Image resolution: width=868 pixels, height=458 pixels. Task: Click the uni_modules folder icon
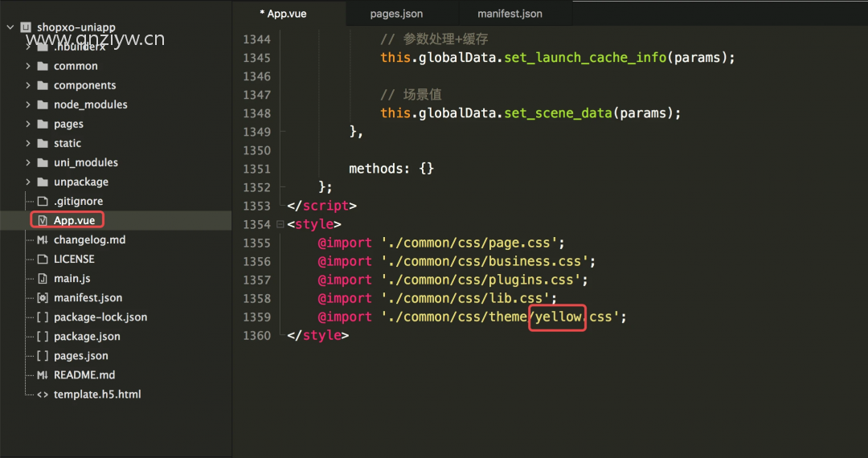[x=43, y=162]
